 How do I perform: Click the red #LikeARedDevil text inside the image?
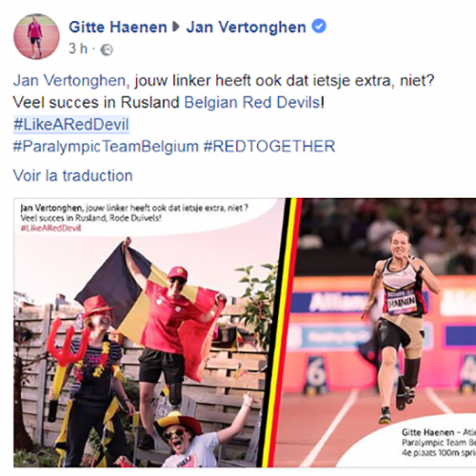click(x=50, y=228)
